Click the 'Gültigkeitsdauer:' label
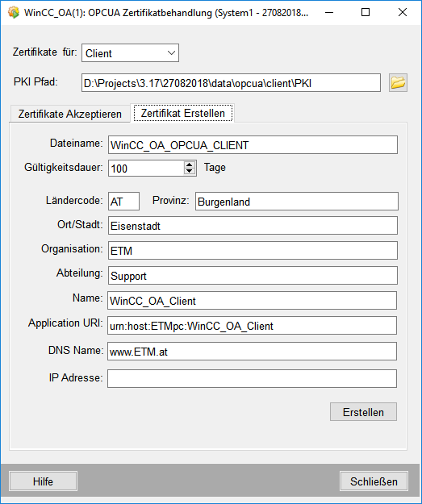Image resolution: width=422 pixels, height=504 pixels. pyautogui.click(x=64, y=167)
